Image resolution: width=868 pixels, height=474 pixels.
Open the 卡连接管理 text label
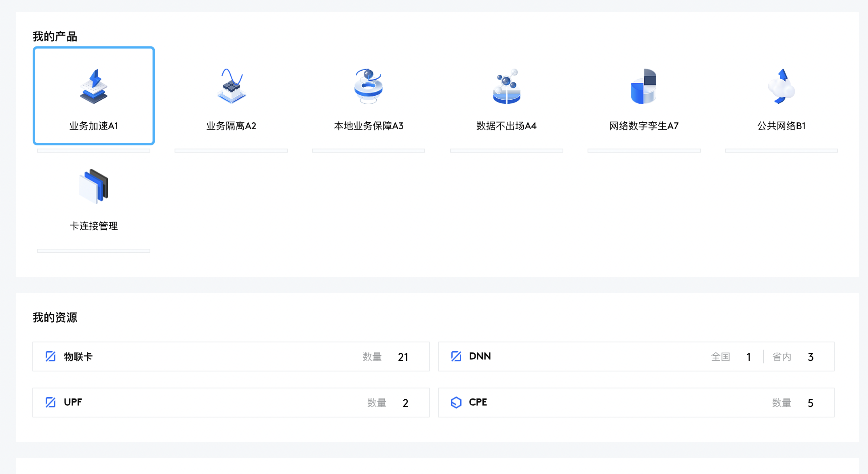point(94,226)
